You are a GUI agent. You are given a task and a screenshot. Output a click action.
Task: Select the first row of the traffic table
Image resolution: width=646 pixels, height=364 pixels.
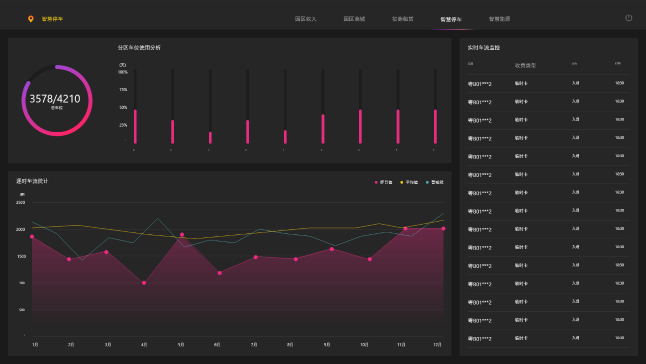(548, 84)
